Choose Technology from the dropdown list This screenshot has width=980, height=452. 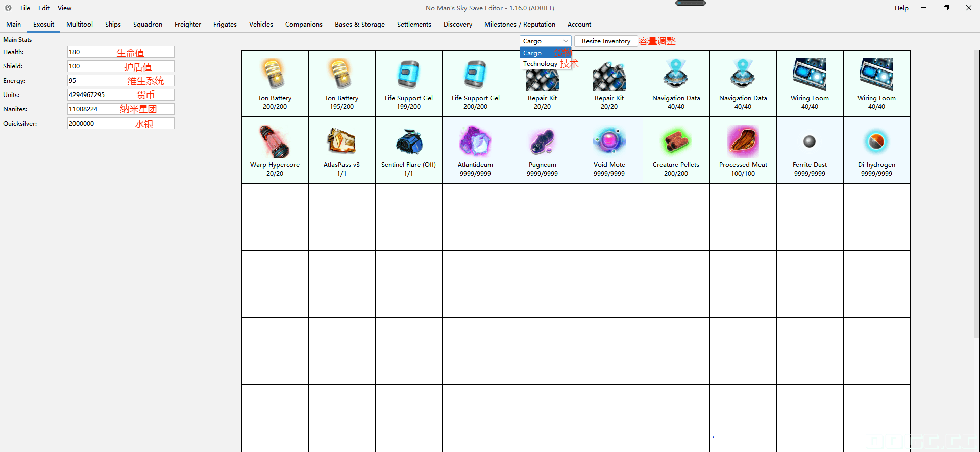tap(540, 64)
